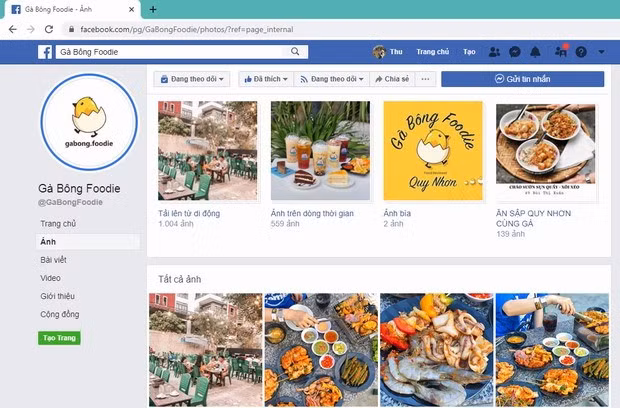
Task: Open the three dots more options button
Action: 425,79
